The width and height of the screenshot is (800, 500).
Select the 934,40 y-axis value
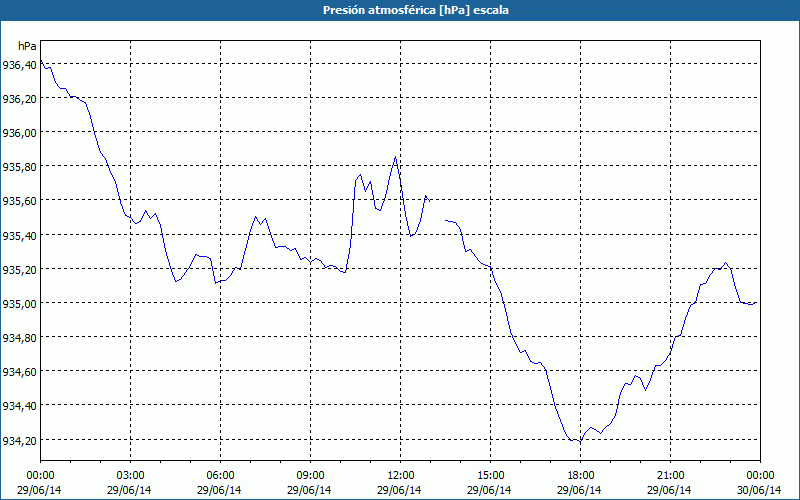click(x=19, y=407)
